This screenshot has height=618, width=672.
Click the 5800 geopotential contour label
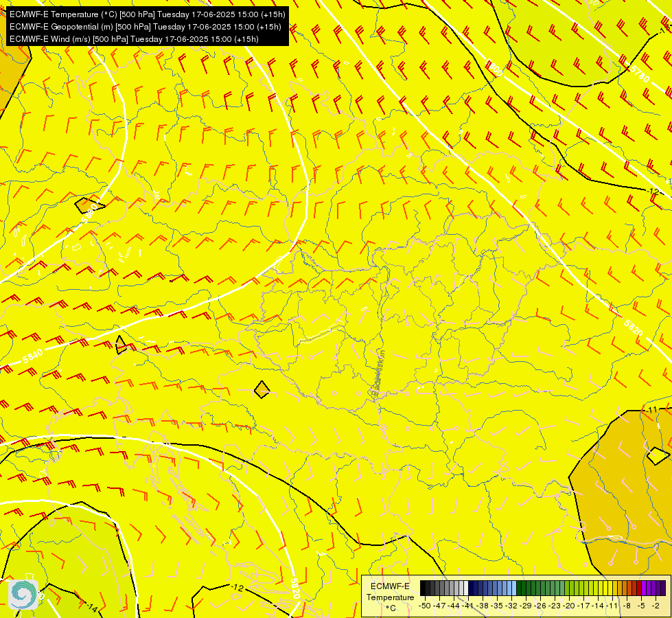[x=494, y=67]
